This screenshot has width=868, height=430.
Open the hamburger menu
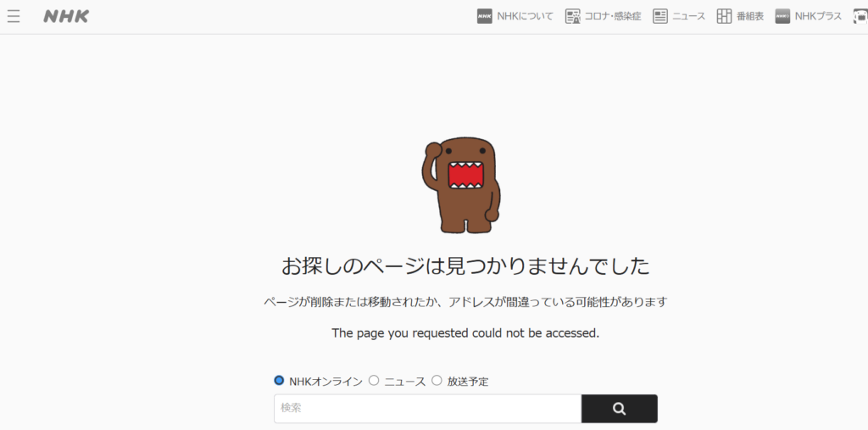[14, 16]
